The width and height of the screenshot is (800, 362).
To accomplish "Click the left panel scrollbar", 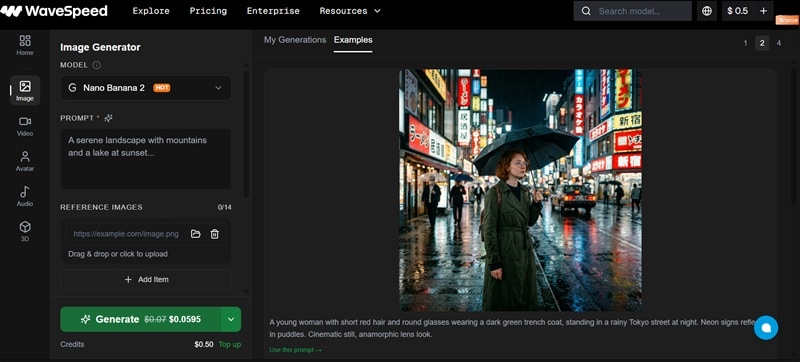I will [246, 134].
